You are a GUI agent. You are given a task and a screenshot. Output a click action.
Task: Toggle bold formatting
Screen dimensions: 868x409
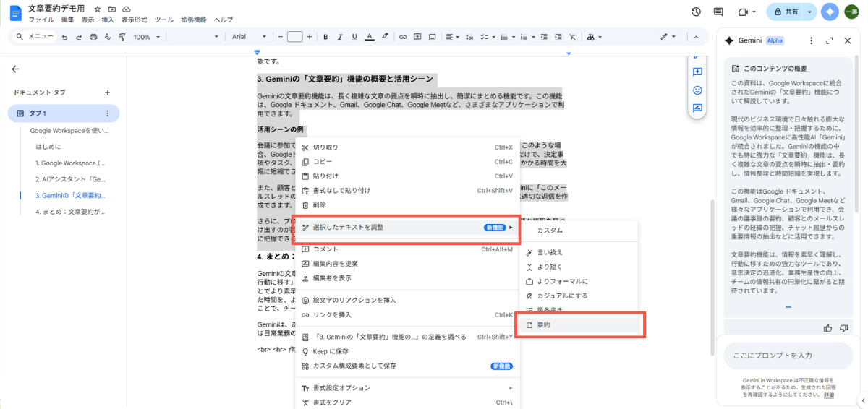point(325,37)
